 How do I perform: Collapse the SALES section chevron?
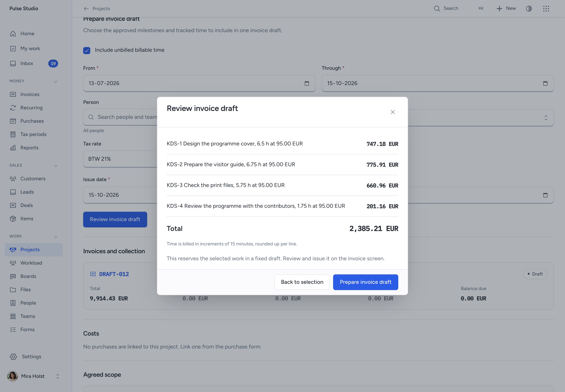tap(56, 166)
